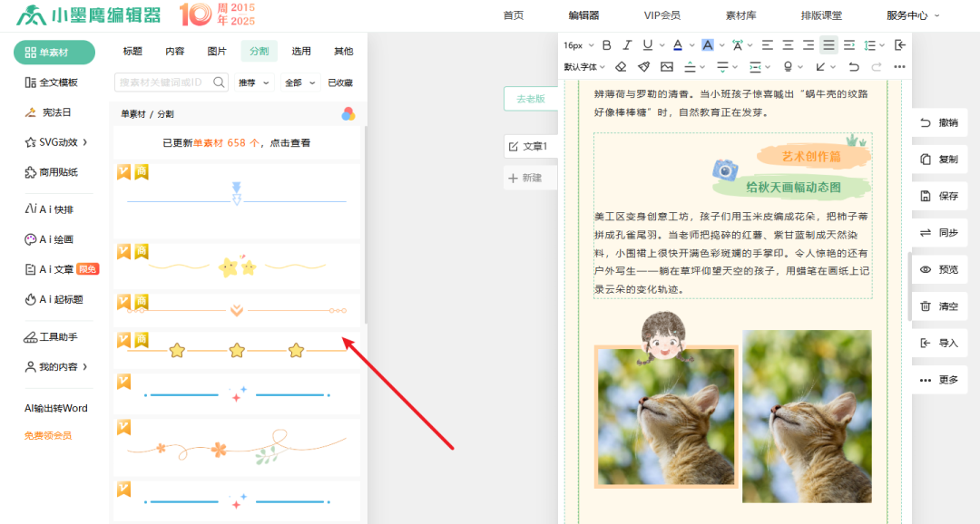Apply bold formatting in the toolbar

click(x=606, y=44)
